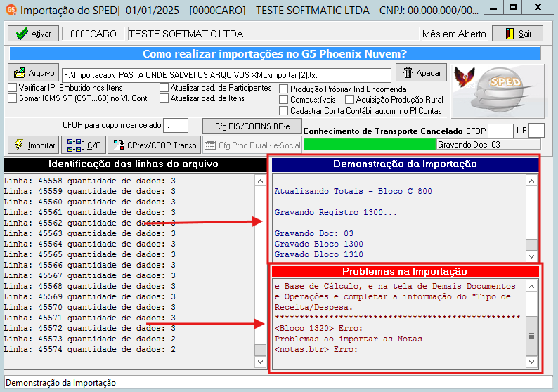Click the Conhecimento de Transporte Cancelado CFOP field
This screenshot has width=558, height=392.
coord(500,131)
